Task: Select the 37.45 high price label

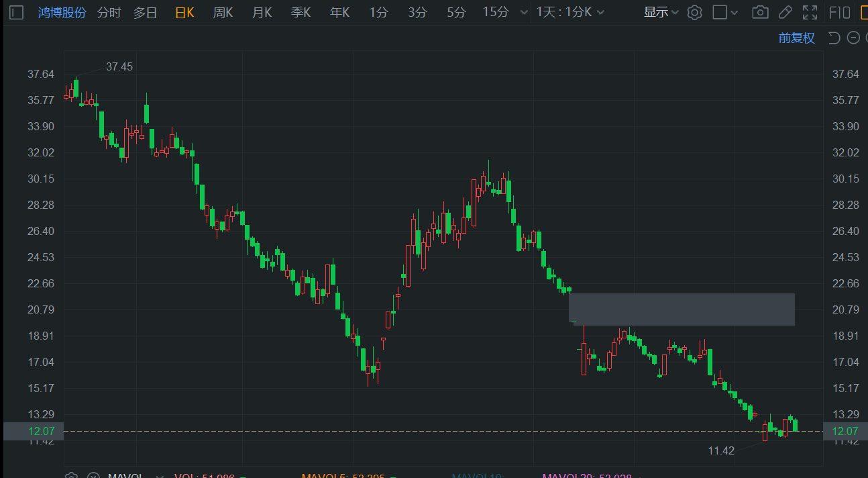Action: click(119, 66)
